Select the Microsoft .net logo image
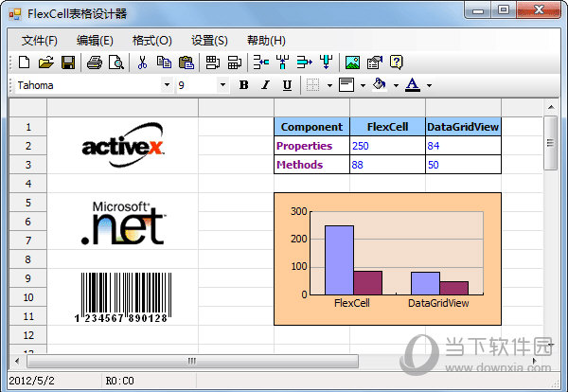568x392 pixels. click(123, 223)
